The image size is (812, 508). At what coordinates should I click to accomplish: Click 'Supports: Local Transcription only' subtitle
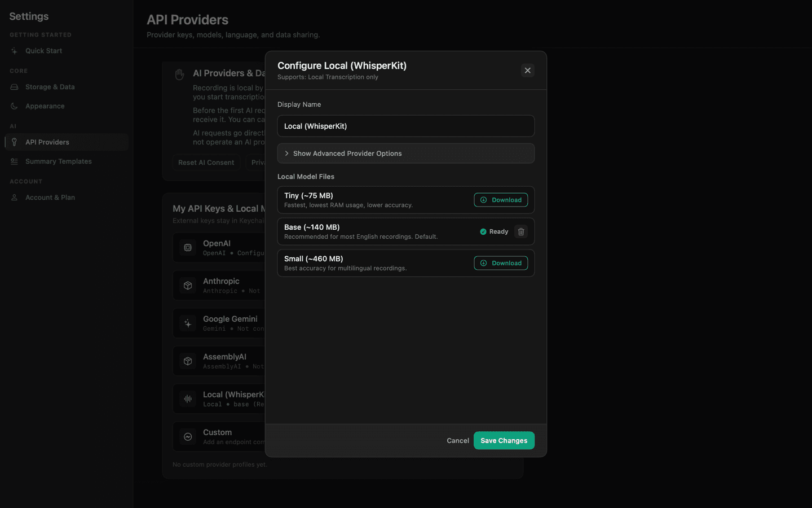328,77
